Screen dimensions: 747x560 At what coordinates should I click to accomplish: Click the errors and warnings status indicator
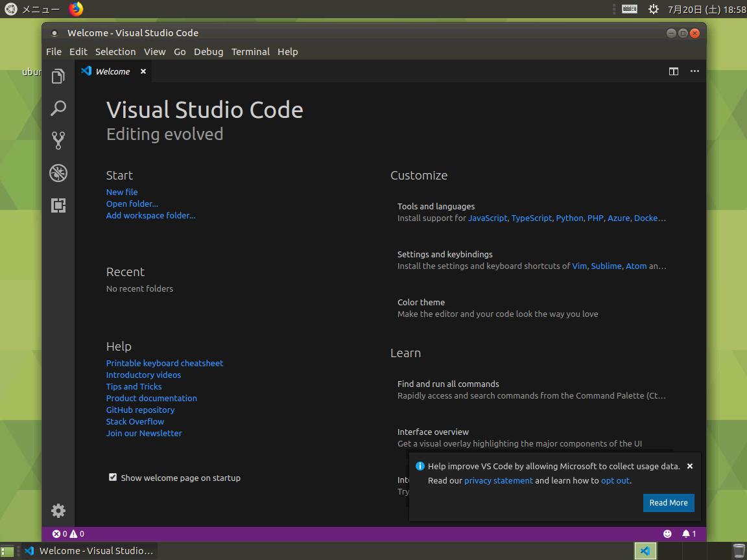[68, 534]
